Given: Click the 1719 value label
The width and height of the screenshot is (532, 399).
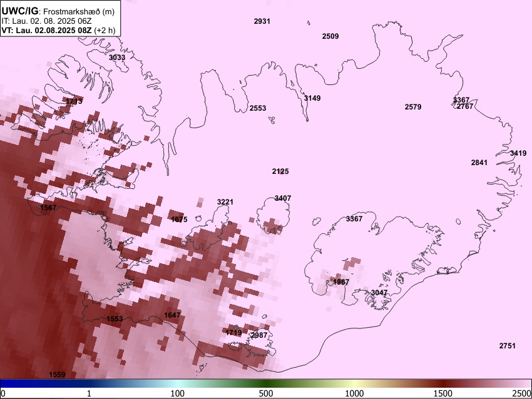Looking at the screenshot, I should 233,333.
